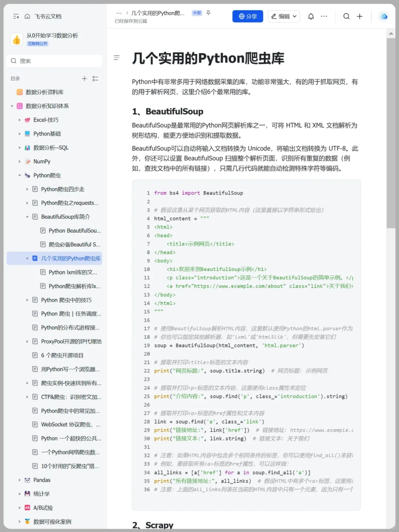Collapse the sidebar using the sidebar toggle icon
Screen dimensions: 399x532
16,16
